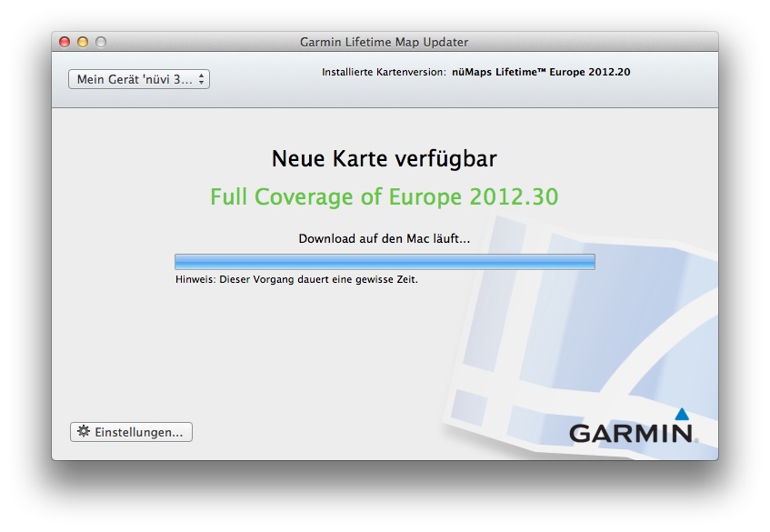Click the green 'Full Coverage of Europe 2012.30' text
770x532 pixels.
pyautogui.click(x=385, y=196)
